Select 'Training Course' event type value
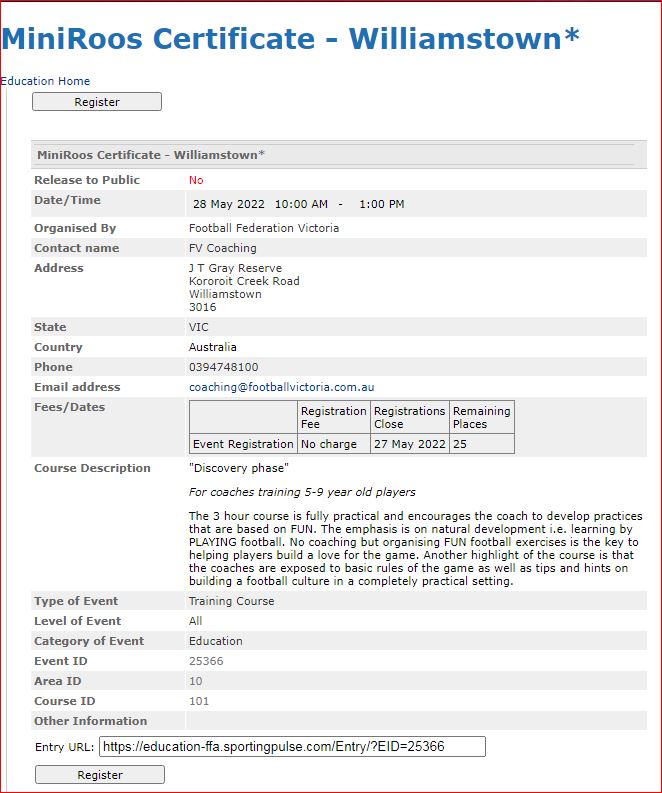 tap(231, 601)
